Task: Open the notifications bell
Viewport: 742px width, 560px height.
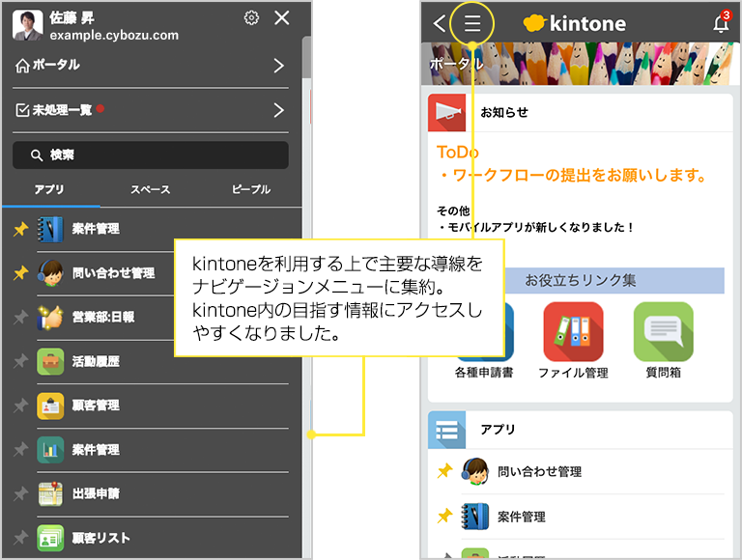Action: point(721,22)
